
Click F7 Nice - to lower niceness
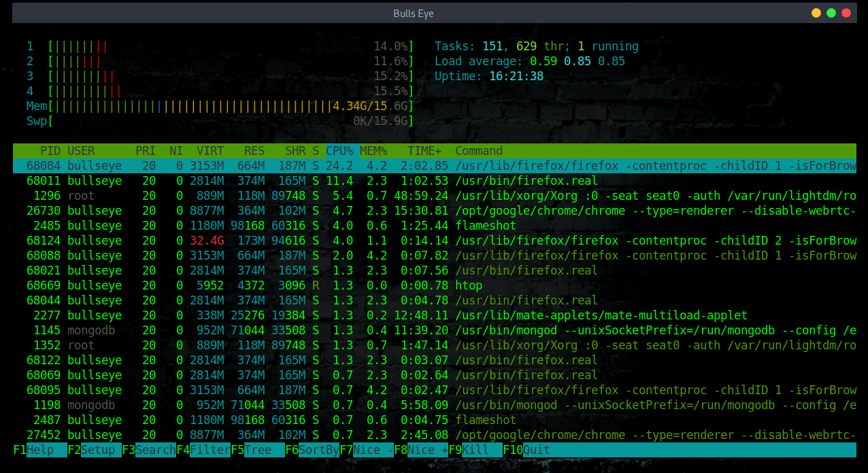366,450
